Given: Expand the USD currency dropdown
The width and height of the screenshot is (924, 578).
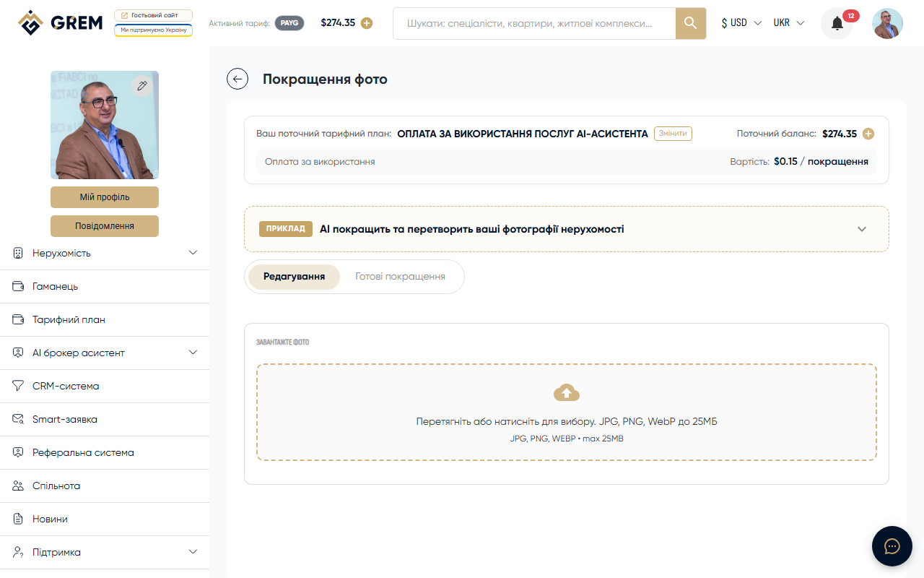Looking at the screenshot, I should click(x=740, y=22).
